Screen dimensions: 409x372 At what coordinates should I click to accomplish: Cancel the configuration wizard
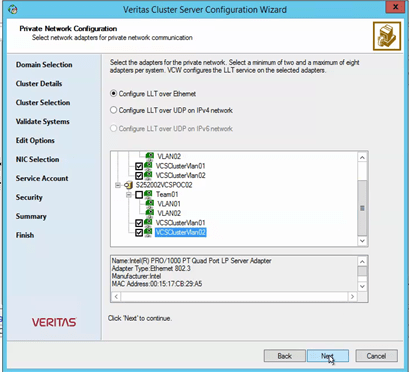point(376,356)
